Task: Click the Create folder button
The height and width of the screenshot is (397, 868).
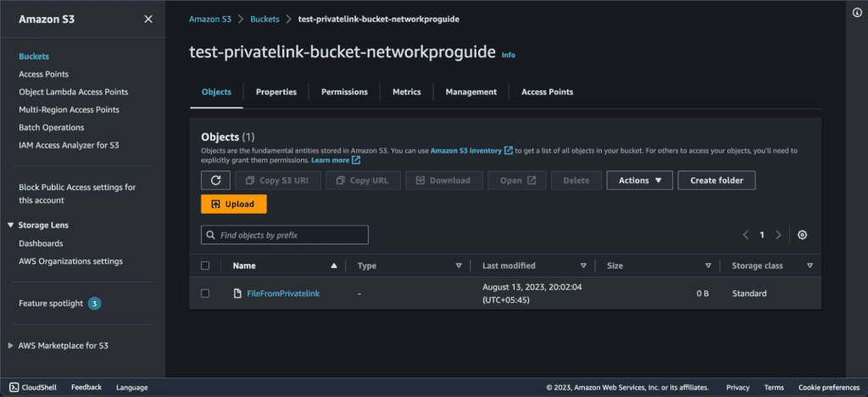Action: coord(717,181)
